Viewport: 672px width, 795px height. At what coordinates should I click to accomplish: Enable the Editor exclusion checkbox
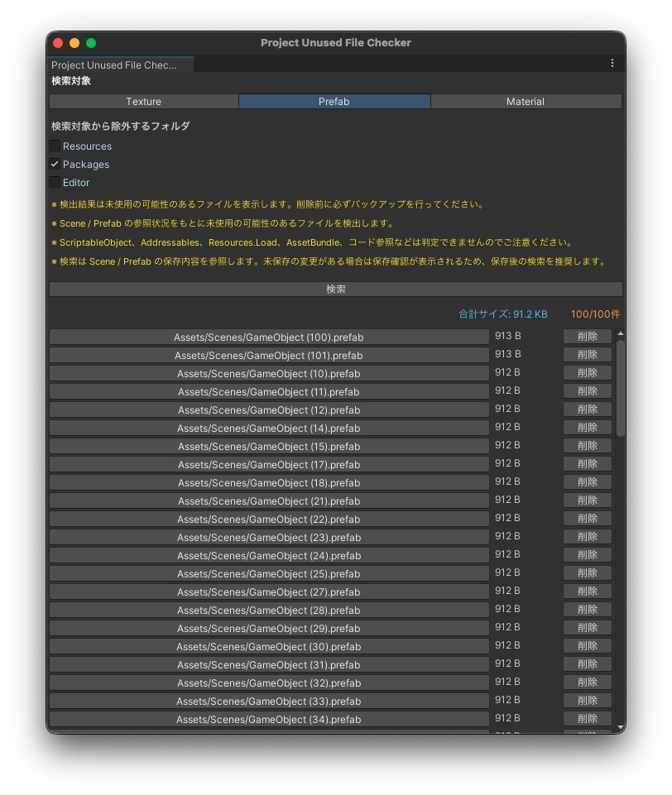(55, 182)
